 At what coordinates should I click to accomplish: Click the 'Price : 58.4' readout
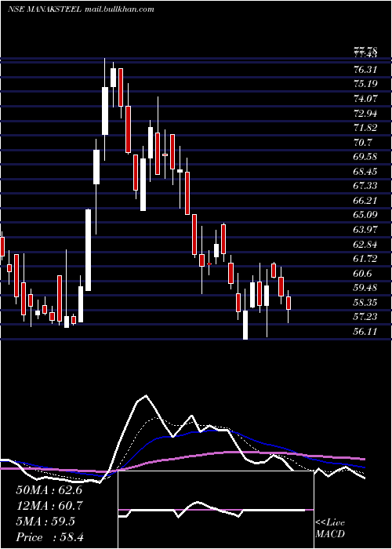click(x=49, y=537)
